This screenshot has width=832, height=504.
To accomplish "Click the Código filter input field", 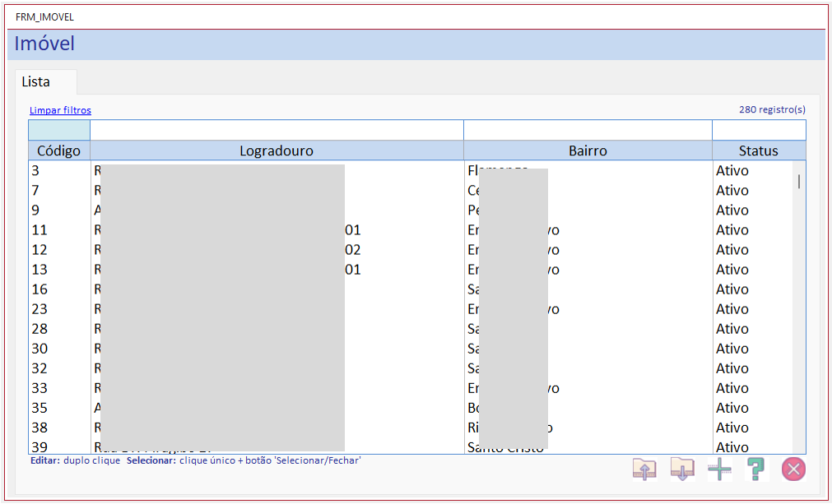I will click(x=59, y=130).
